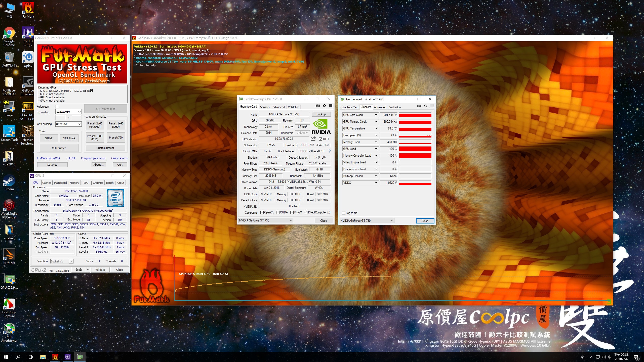Viewport: 644px width, 362px height.
Task: Open hamburger menu in GPU-Z Sensors window
Action: [x=432, y=106]
